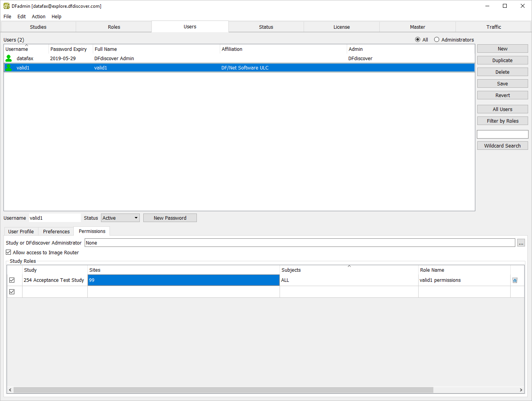Open the Status dropdown showing Active
Screen dimensions: 532x401
[x=120, y=218]
